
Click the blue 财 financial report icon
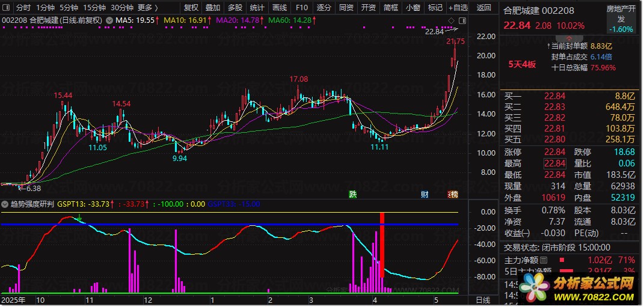pos(425,194)
